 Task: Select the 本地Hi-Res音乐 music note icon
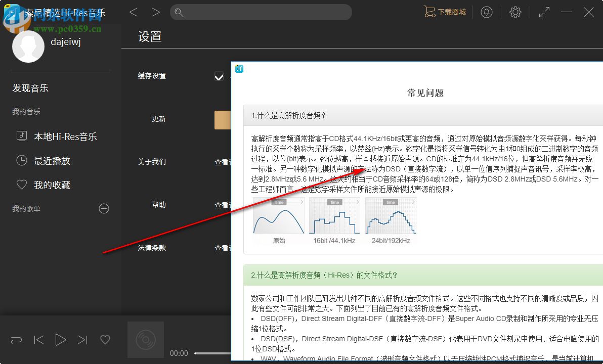tap(22, 136)
